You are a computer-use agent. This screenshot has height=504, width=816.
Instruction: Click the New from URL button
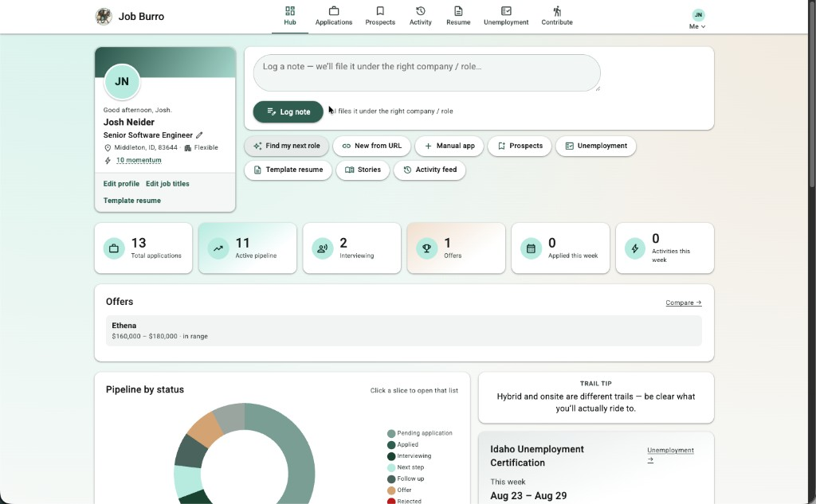[x=371, y=147]
